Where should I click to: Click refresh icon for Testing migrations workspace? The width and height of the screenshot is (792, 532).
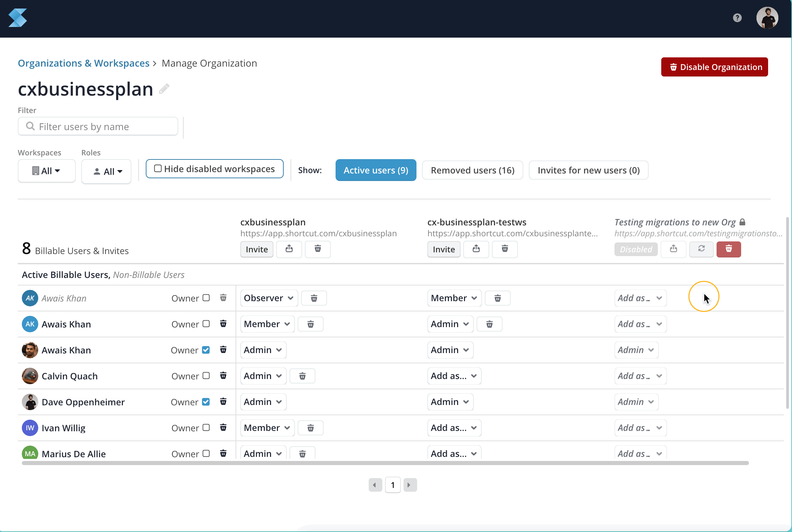pyautogui.click(x=701, y=249)
